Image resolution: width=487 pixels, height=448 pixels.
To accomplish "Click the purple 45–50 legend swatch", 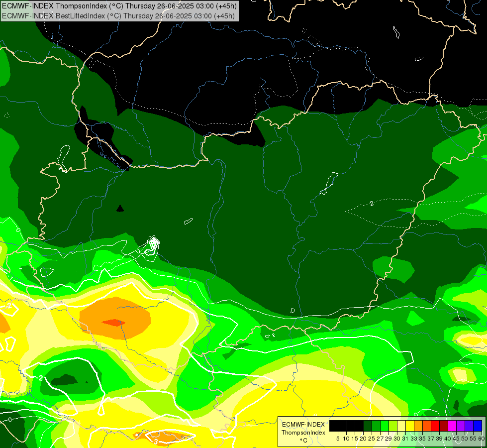I will pos(460,426).
